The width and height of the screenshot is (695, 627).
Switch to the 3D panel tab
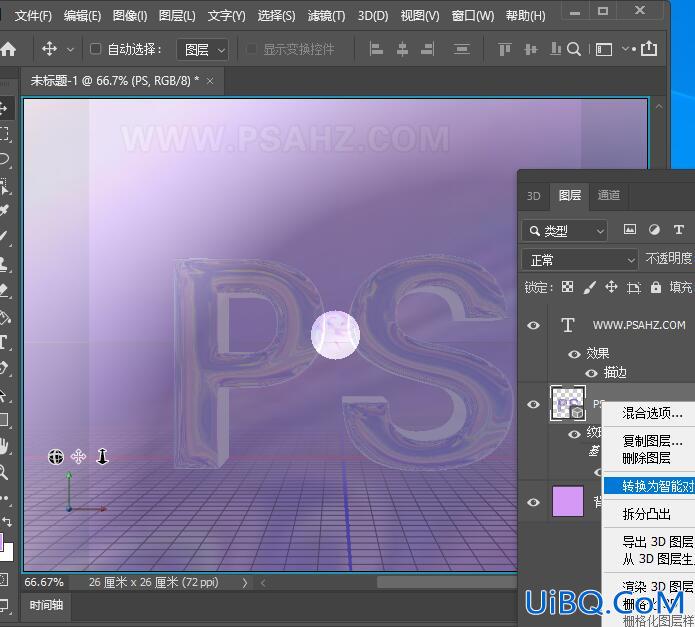(x=533, y=196)
